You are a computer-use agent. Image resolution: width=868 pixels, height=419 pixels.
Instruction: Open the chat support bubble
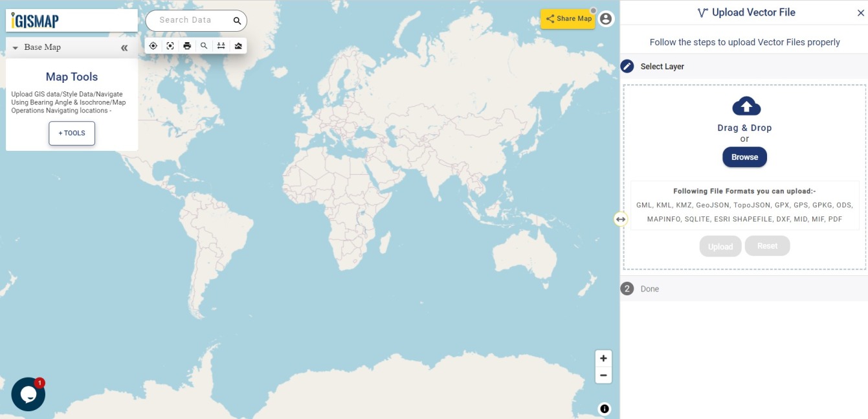point(27,394)
